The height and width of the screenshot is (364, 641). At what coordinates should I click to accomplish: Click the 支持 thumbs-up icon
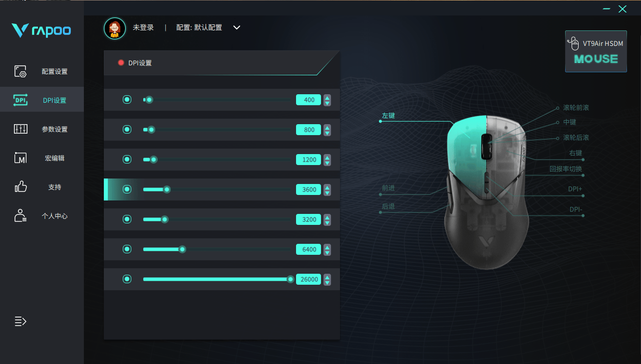click(x=20, y=187)
